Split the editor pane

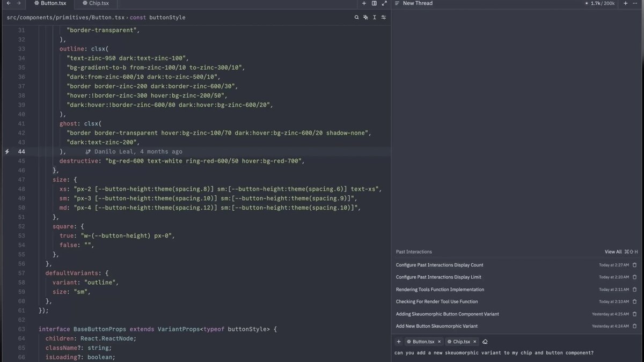click(x=374, y=3)
